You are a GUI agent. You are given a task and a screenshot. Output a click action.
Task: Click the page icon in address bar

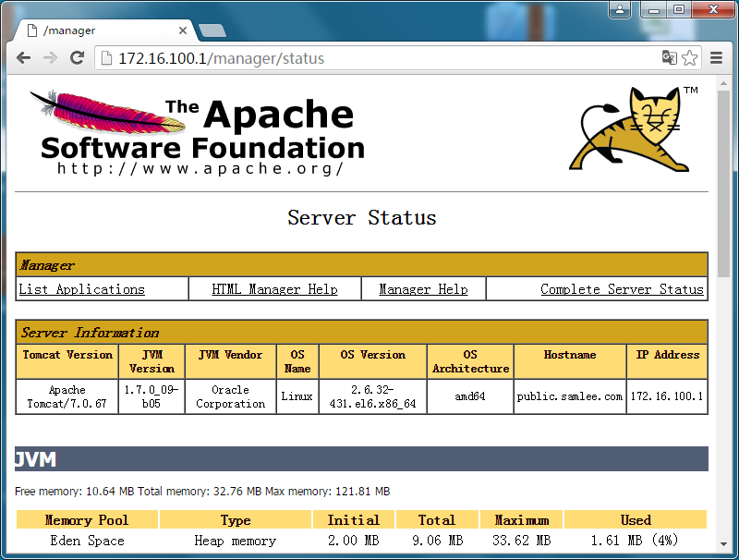point(106,58)
